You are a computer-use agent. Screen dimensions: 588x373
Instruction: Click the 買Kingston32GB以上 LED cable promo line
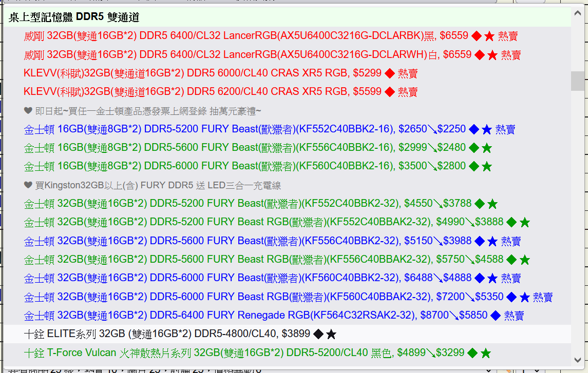287,185
